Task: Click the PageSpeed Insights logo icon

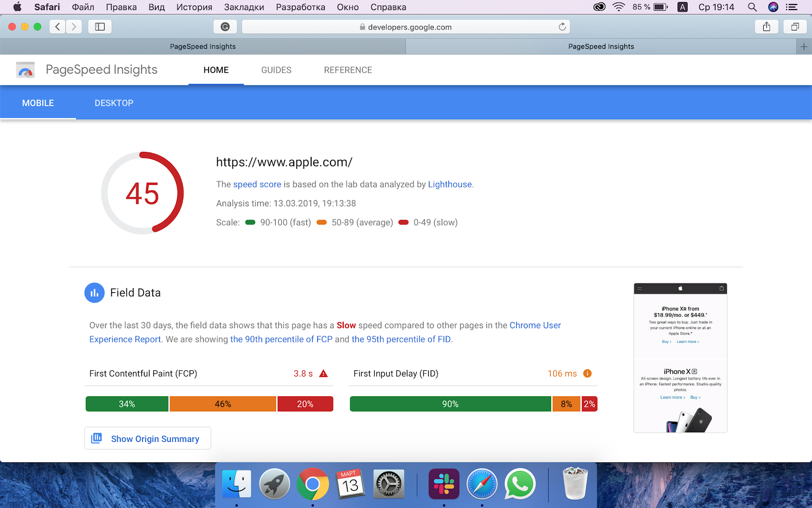Action: [25, 70]
